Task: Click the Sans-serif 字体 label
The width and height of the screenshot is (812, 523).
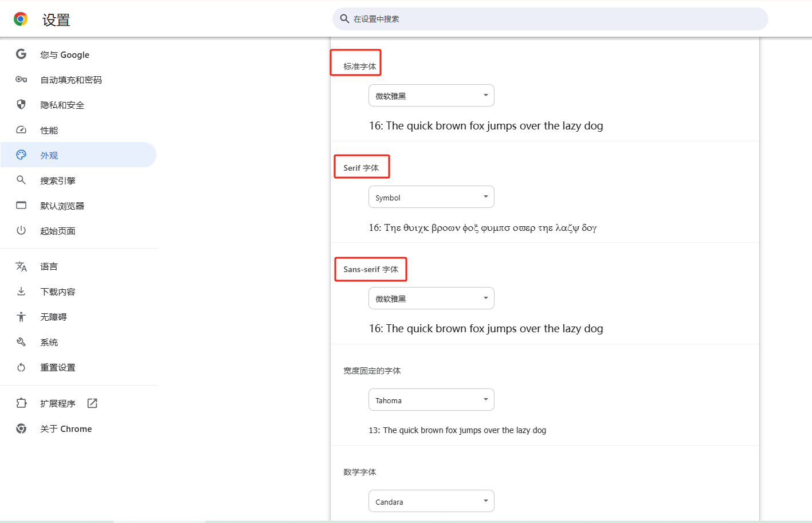Action: pos(371,269)
